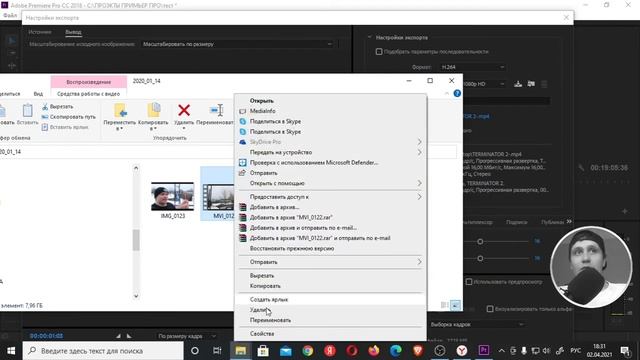
Task: Click the Paste clipboard icon in ribbon
Action: point(28,110)
